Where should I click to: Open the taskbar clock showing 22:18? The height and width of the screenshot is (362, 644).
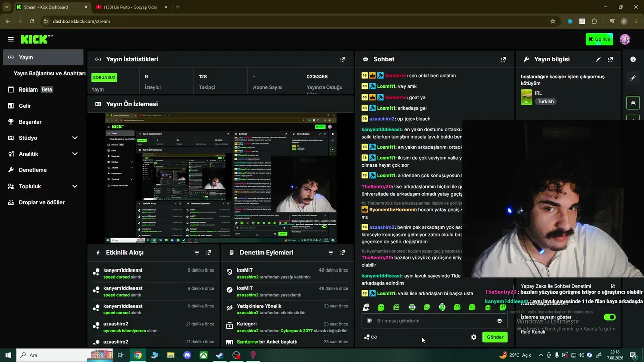click(x=615, y=355)
